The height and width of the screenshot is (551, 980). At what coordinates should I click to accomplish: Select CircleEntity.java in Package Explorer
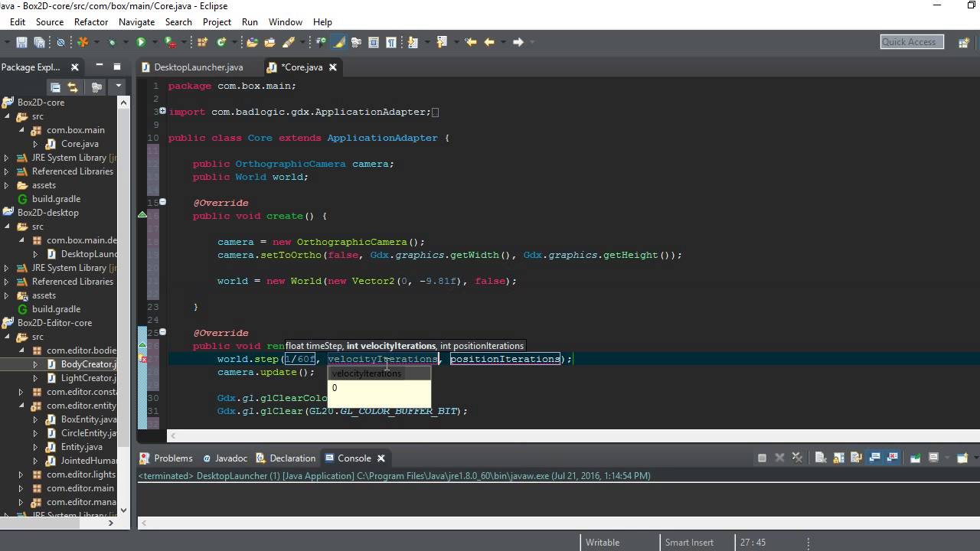point(88,433)
